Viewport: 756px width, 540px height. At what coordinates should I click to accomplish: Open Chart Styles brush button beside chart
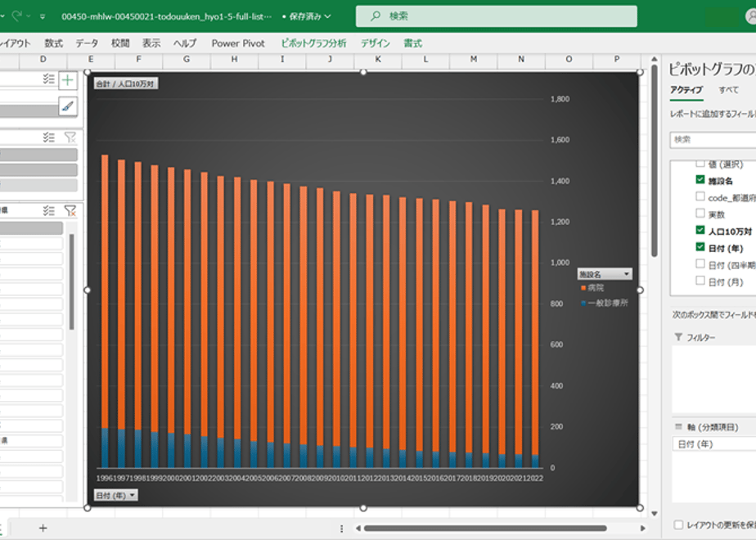(68, 106)
